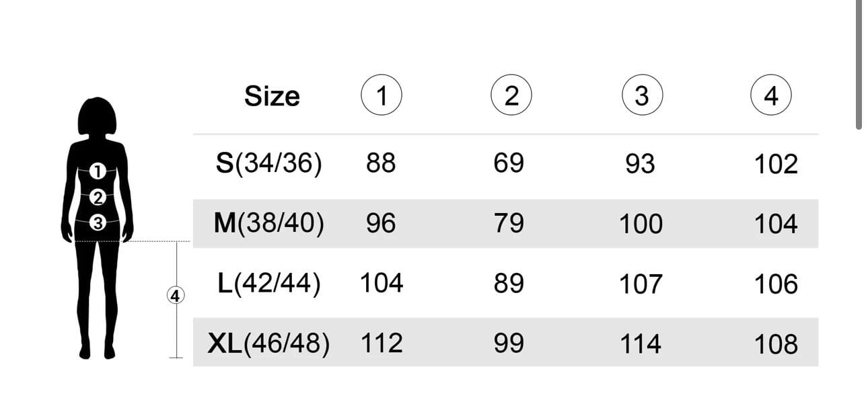This screenshot has height=412, width=868.
Task: Click the woman silhouette's head
Action: point(98,116)
